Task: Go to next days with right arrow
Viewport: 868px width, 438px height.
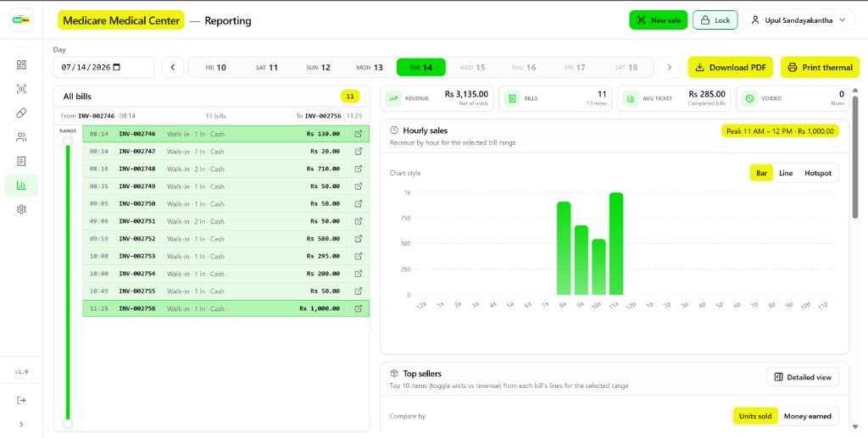Action: click(x=670, y=68)
